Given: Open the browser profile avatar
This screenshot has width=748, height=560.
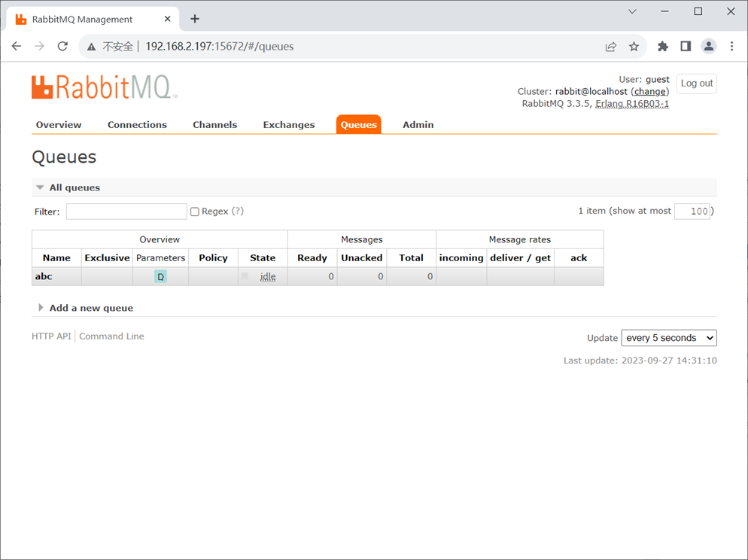Looking at the screenshot, I should pos(709,46).
